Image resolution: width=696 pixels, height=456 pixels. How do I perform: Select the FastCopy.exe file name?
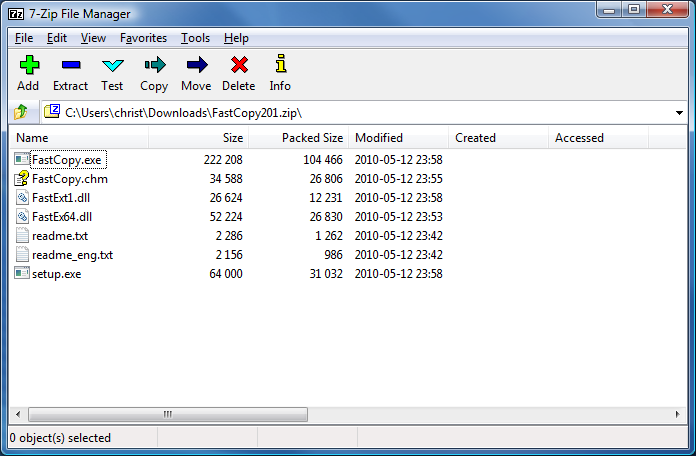coord(67,160)
